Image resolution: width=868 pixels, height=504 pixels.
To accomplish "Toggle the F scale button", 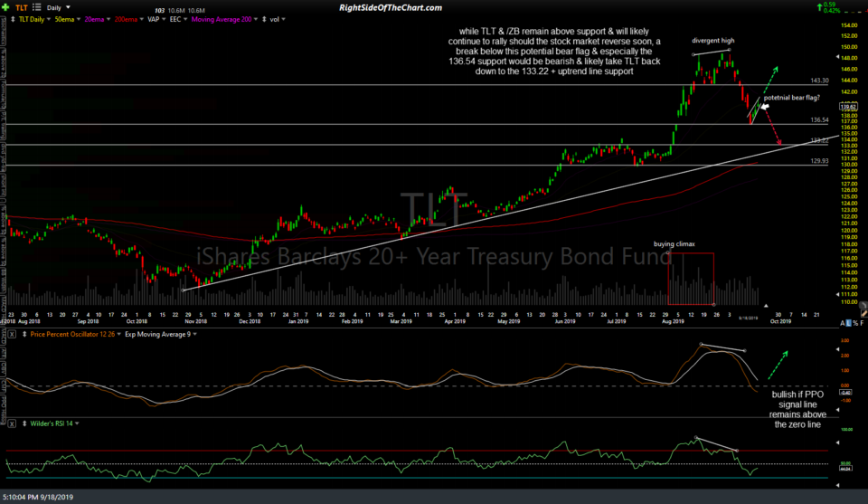I will click(862, 323).
